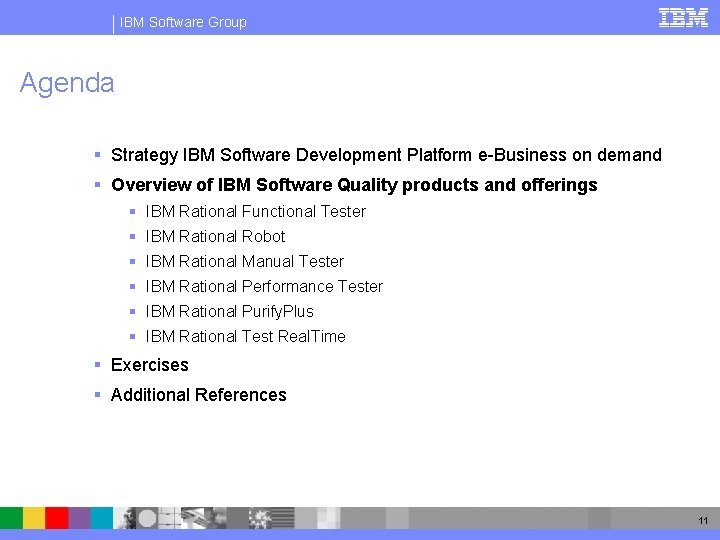The width and height of the screenshot is (720, 540).
Task: Select 'IBM Rational Test RealTime' line
Action: tap(245, 336)
